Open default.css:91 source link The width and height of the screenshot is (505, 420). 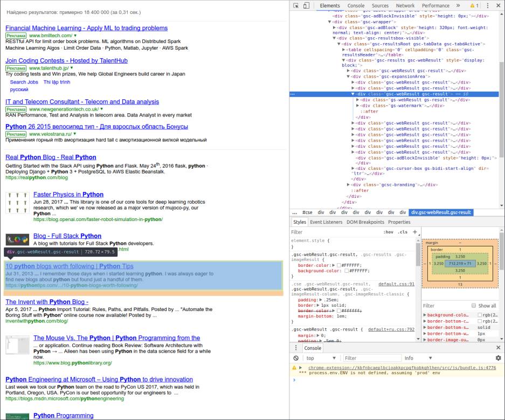coord(396,284)
